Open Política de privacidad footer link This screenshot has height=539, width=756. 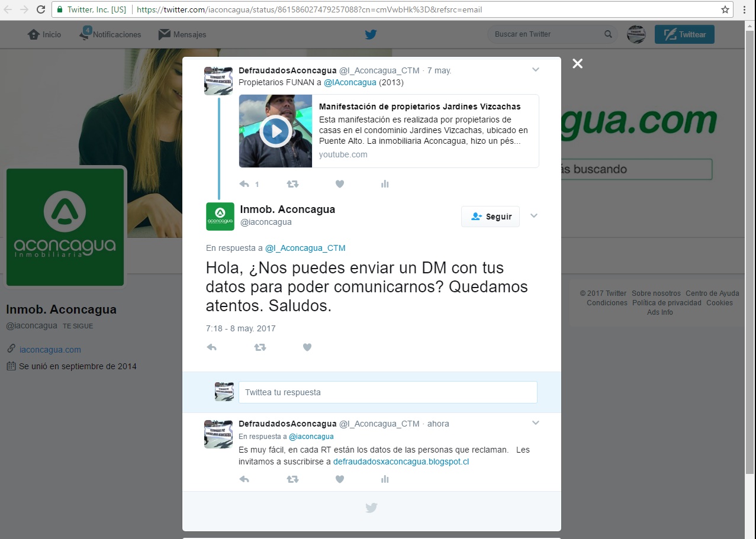pos(667,303)
